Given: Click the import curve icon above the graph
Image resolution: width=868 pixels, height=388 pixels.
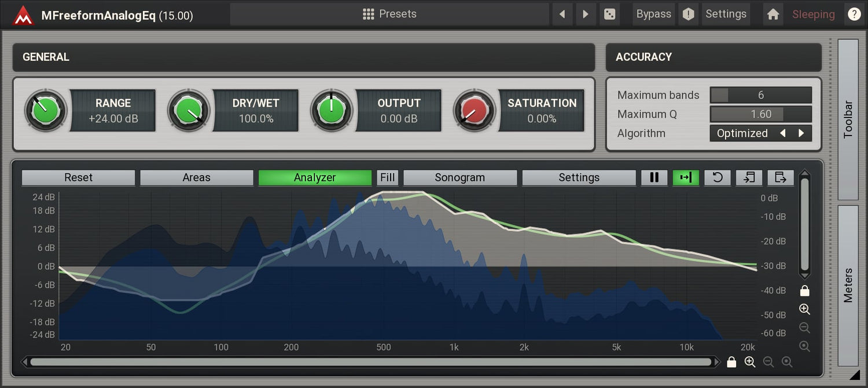Looking at the screenshot, I should tap(749, 178).
